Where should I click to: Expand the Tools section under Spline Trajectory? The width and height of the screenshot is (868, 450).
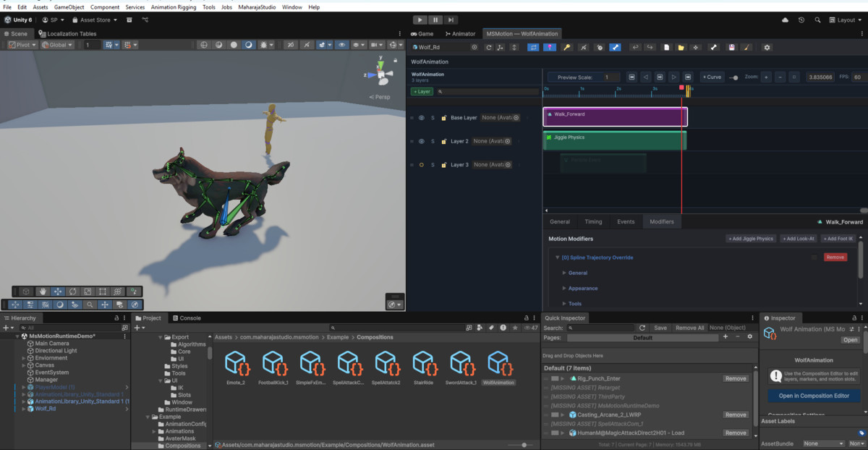click(x=564, y=304)
